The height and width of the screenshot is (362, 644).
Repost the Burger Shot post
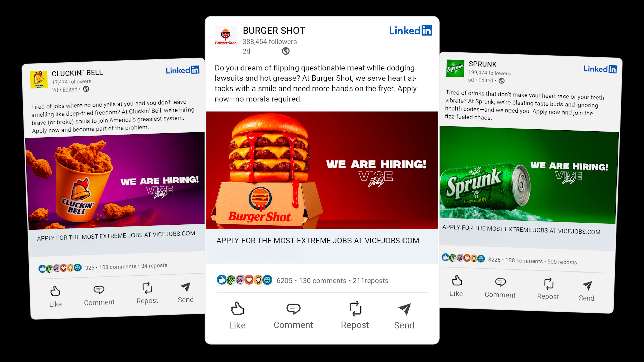pyautogui.click(x=355, y=315)
